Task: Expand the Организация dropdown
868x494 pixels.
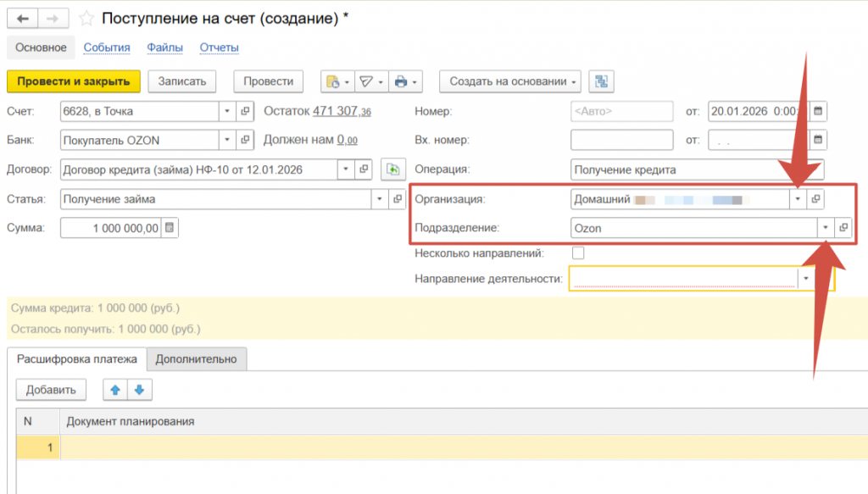Action: (x=797, y=199)
